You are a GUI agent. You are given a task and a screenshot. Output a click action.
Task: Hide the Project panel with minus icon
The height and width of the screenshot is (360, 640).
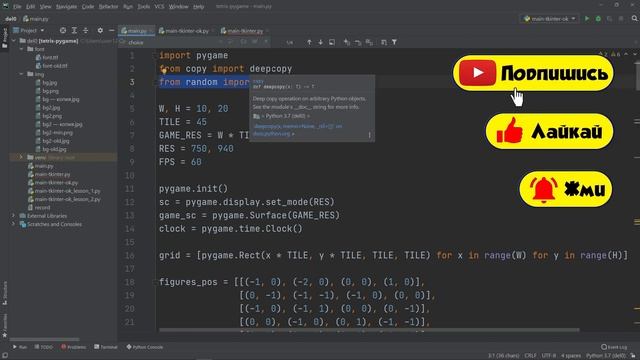click(x=111, y=31)
